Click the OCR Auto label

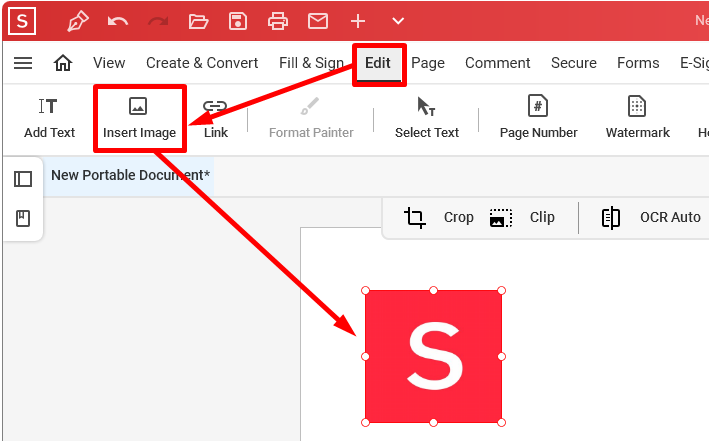(x=670, y=218)
